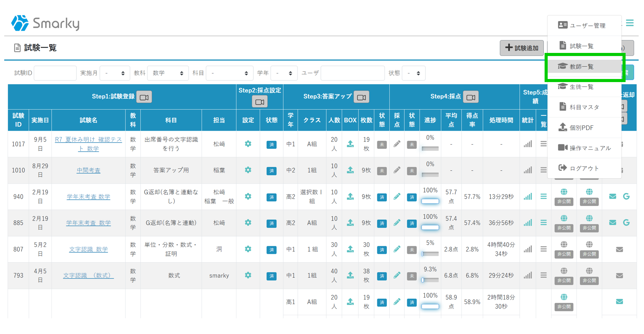Open the 学年 dropdown filter
The height and width of the screenshot is (334, 644).
[284, 73]
